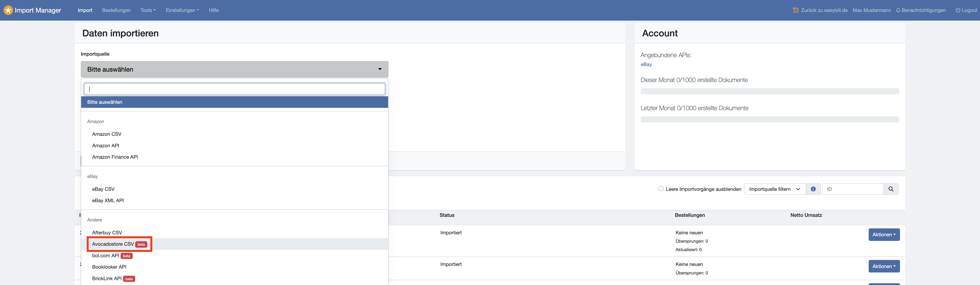Click the Netto Umsatz column header
Image resolution: width=980 pixels, height=285 pixels.
pos(806,215)
